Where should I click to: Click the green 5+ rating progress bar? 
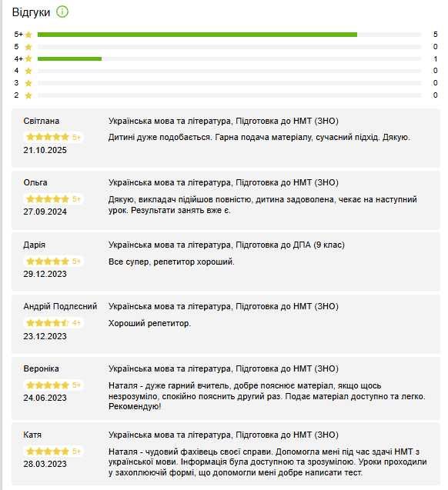(197, 35)
